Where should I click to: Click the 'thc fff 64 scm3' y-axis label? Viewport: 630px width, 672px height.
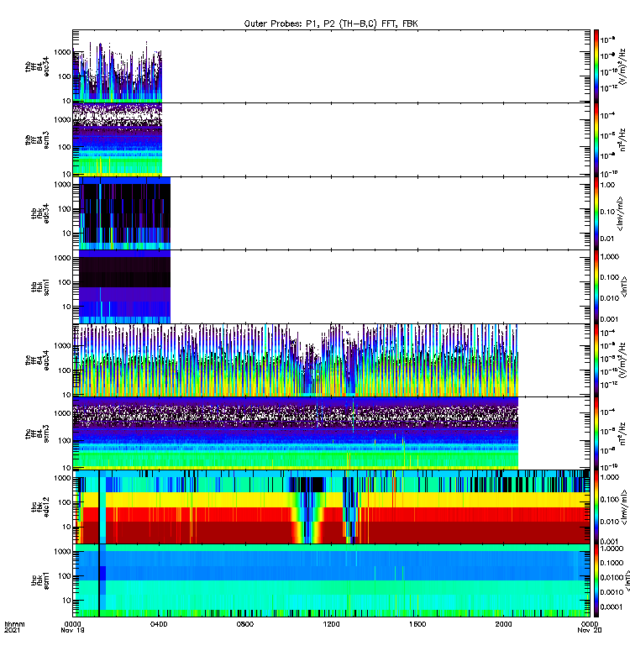(x=37, y=433)
